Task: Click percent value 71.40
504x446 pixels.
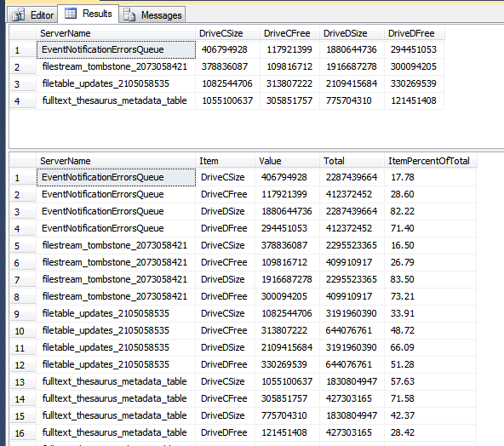Action: 431,228
